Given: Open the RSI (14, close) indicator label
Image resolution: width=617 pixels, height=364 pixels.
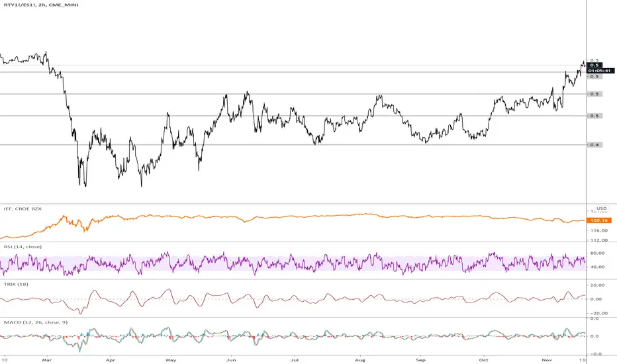Looking at the screenshot, I should 23,247.
